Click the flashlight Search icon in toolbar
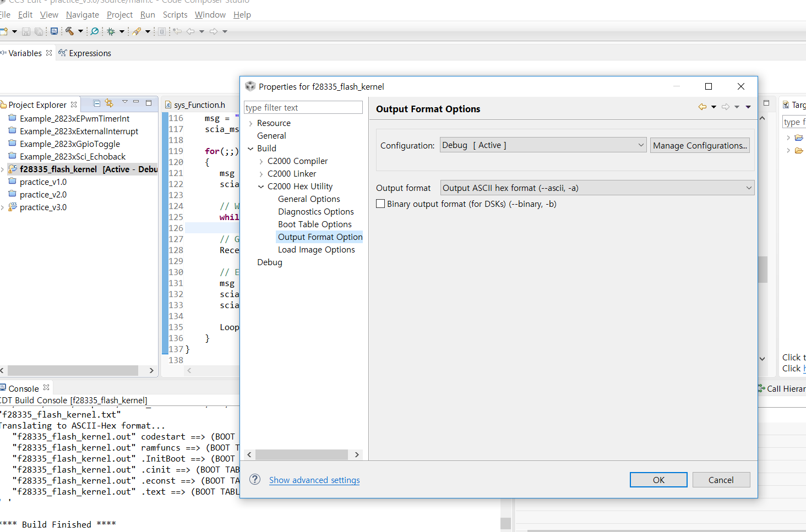The image size is (806, 532). (x=137, y=31)
